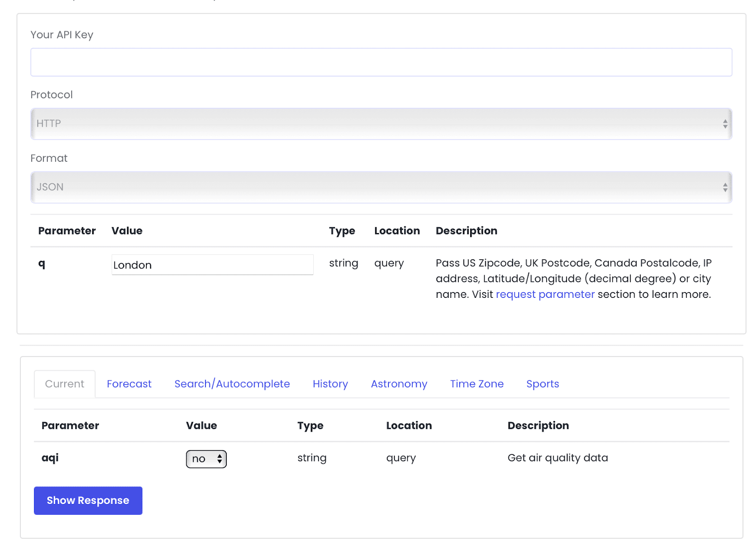Click the bold 'q' parameter name

[42, 264]
